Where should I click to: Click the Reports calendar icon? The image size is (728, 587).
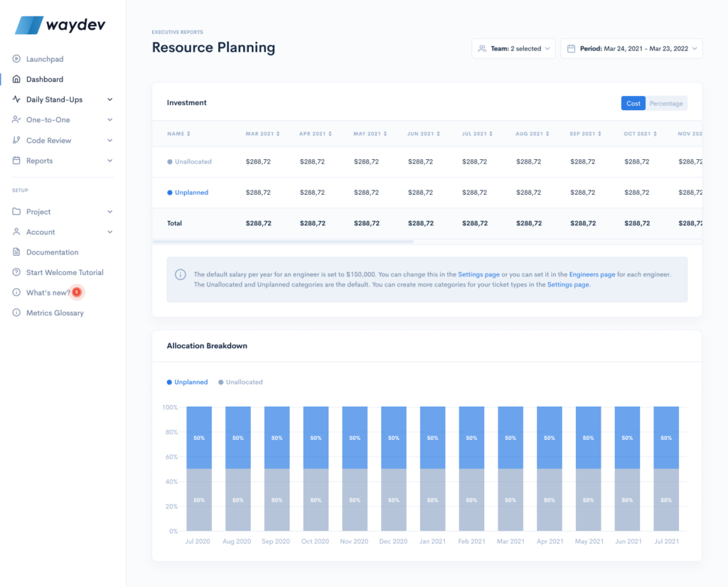(16, 161)
